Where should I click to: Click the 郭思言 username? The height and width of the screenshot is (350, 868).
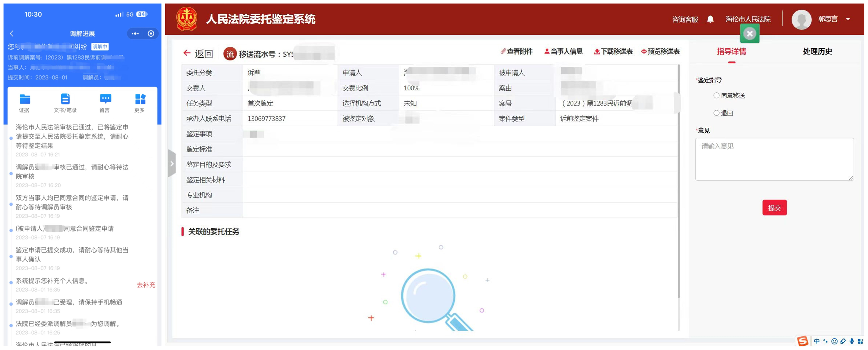pyautogui.click(x=828, y=19)
